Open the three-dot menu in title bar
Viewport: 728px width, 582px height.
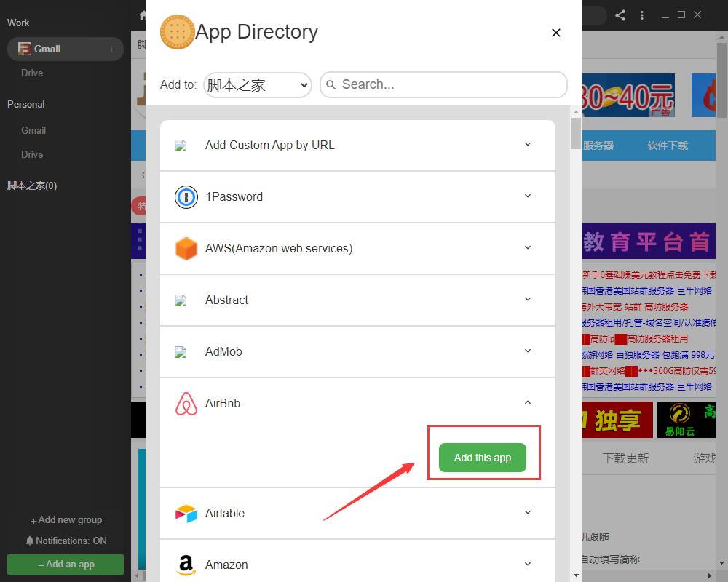(x=641, y=15)
